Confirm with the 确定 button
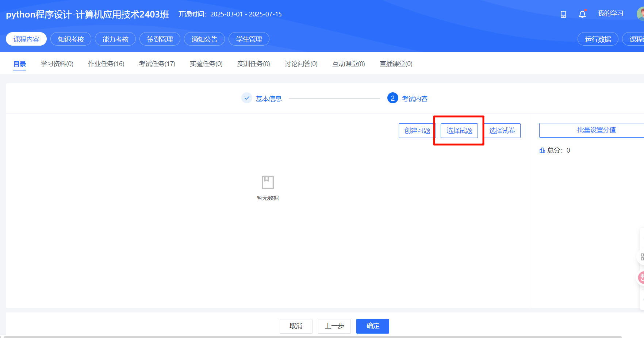The height and width of the screenshot is (338, 644). 373,326
